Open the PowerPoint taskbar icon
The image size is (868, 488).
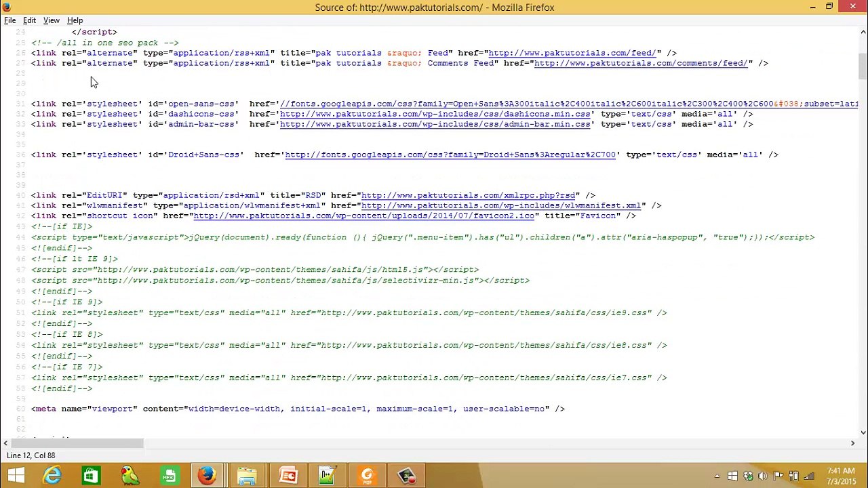(288, 476)
